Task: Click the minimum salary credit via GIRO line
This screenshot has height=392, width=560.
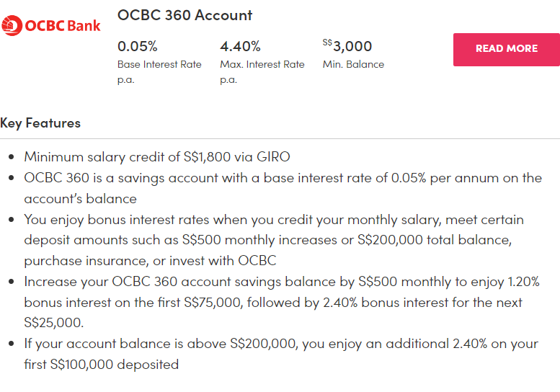Action: point(157,157)
